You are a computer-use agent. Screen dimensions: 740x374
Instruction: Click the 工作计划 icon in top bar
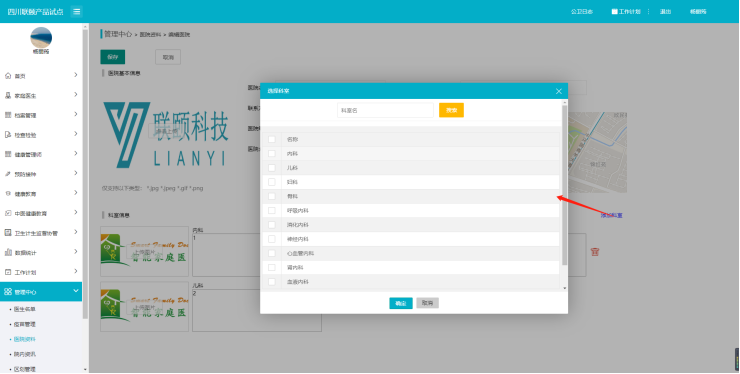[x=614, y=11]
